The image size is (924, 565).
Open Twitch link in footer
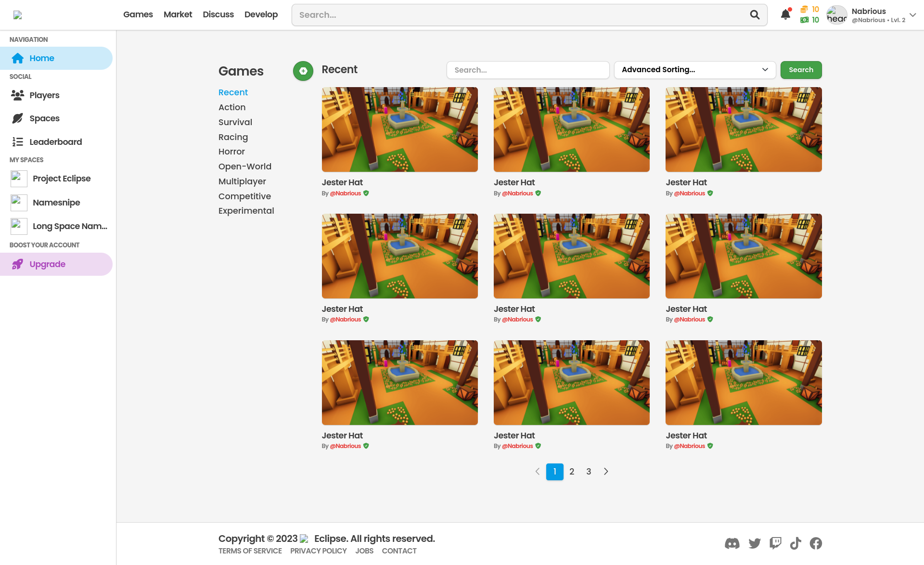coord(775,543)
